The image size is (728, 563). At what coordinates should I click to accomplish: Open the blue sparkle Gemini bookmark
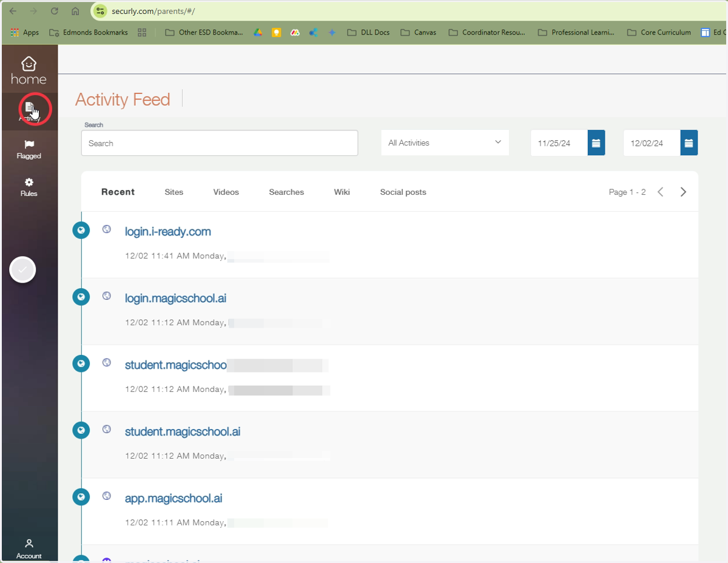332,33
